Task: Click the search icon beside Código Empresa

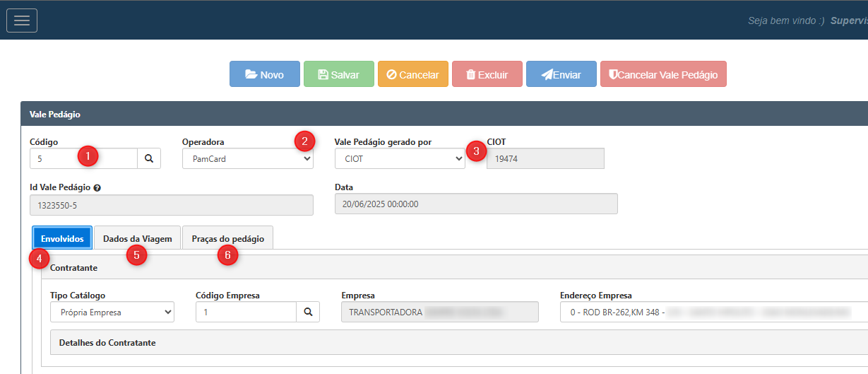Action: (308, 312)
